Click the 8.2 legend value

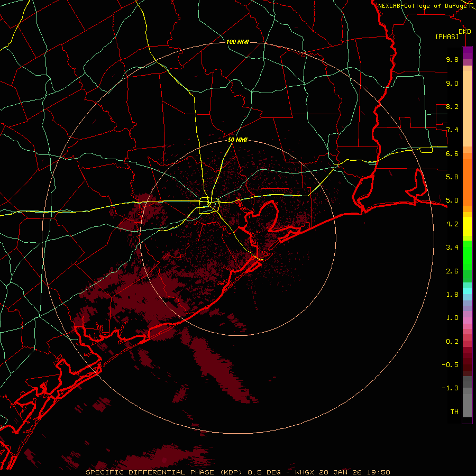(x=452, y=106)
